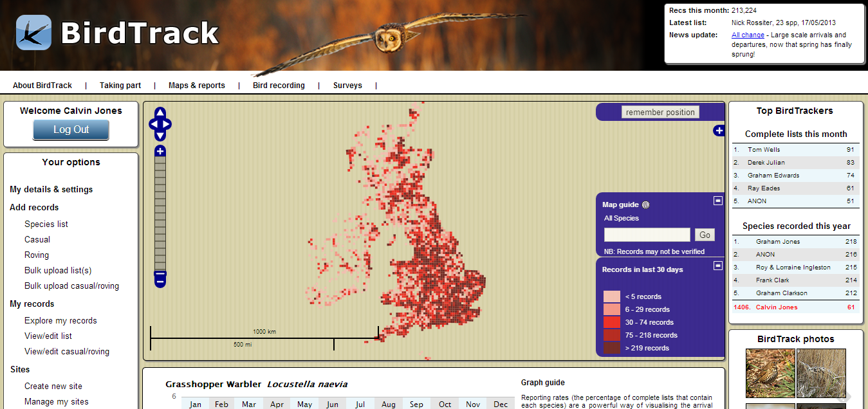The height and width of the screenshot is (409, 868).
Task: Click the map zoom level slider bar
Action: click(160, 214)
